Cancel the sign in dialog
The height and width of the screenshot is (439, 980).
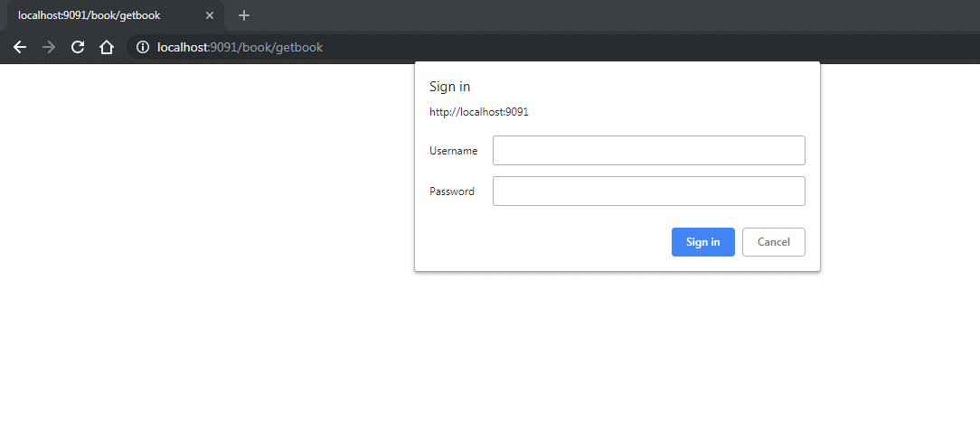click(x=773, y=242)
